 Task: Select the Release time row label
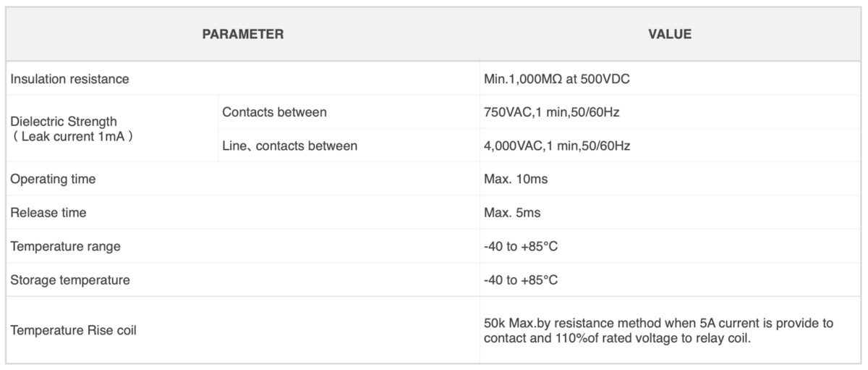48,213
